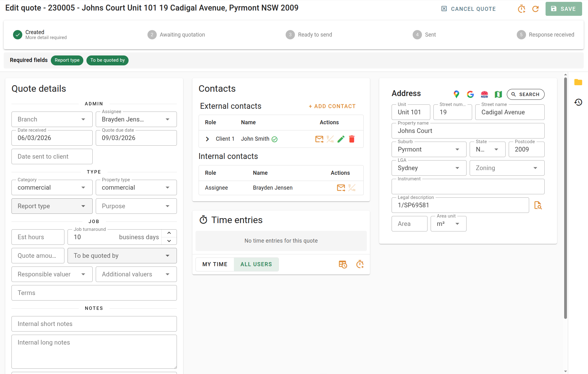Open the To be quoted by dropdown
The height and width of the screenshot is (374, 588).
point(122,256)
